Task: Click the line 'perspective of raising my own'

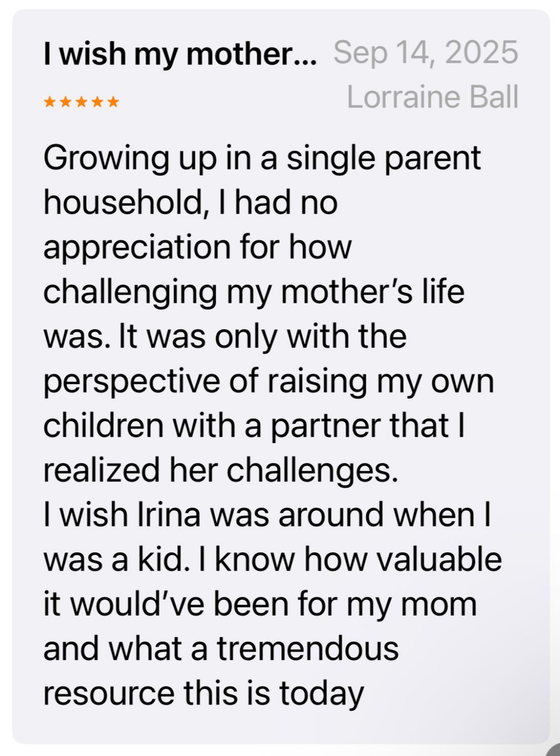Action: [x=268, y=381]
